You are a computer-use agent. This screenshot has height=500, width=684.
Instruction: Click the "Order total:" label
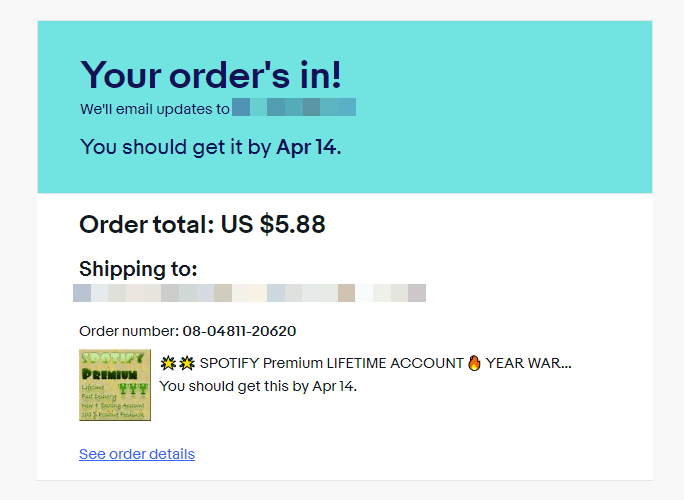(146, 225)
